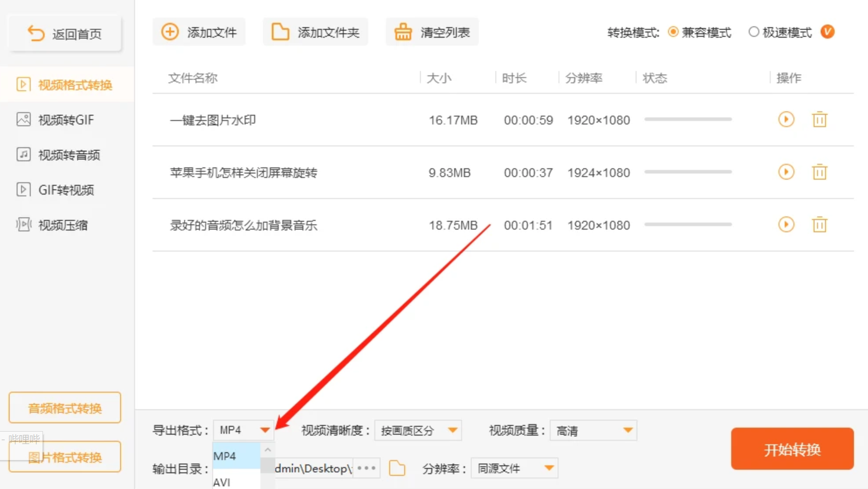
Task: Click 添加文件 button
Action: tap(199, 32)
